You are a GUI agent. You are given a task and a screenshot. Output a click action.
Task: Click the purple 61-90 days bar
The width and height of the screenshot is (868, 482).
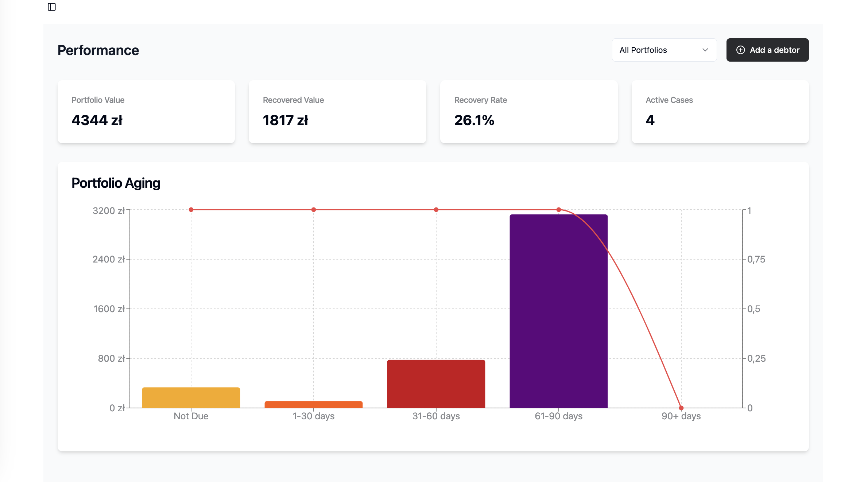pyautogui.click(x=558, y=311)
